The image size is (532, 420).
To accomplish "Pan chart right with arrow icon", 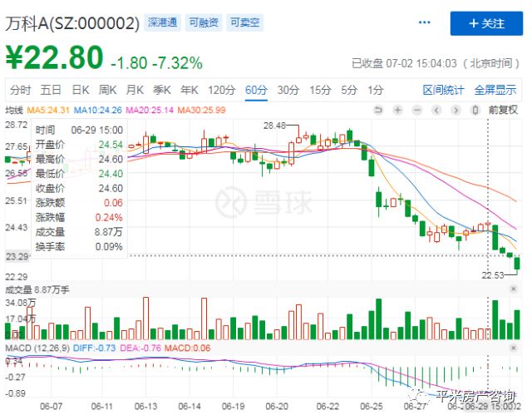I will 456,110.
